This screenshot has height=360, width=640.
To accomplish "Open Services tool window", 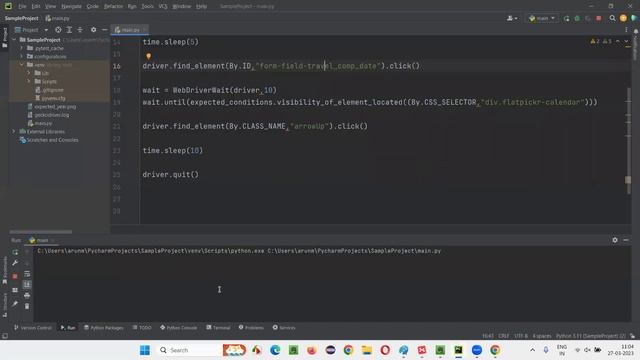I will click(284, 328).
